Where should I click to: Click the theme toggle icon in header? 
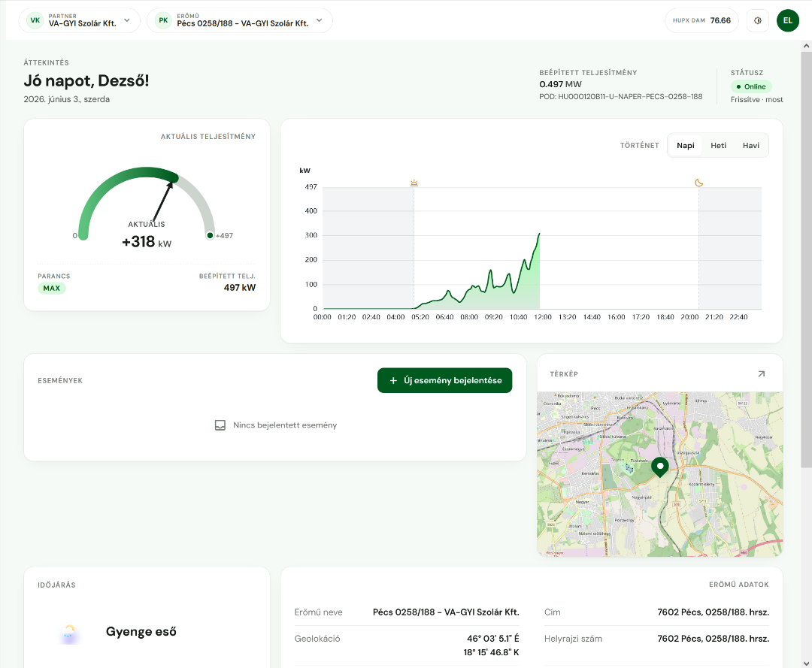pos(758,21)
